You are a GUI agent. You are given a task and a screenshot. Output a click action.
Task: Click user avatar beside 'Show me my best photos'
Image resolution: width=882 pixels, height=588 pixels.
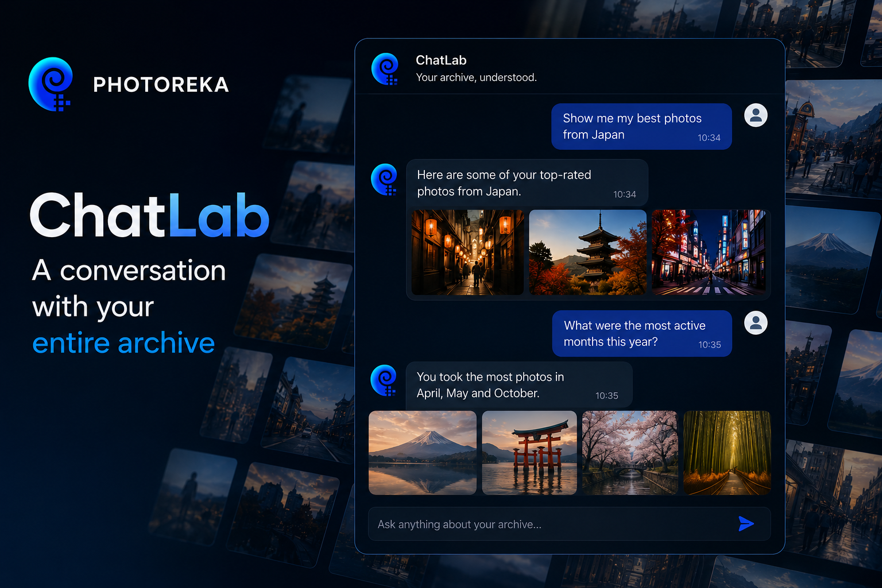pyautogui.click(x=756, y=115)
